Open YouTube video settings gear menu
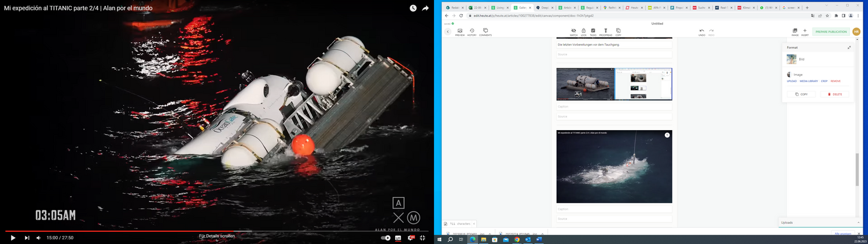Screen dimensions: 868x244 click(411, 238)
